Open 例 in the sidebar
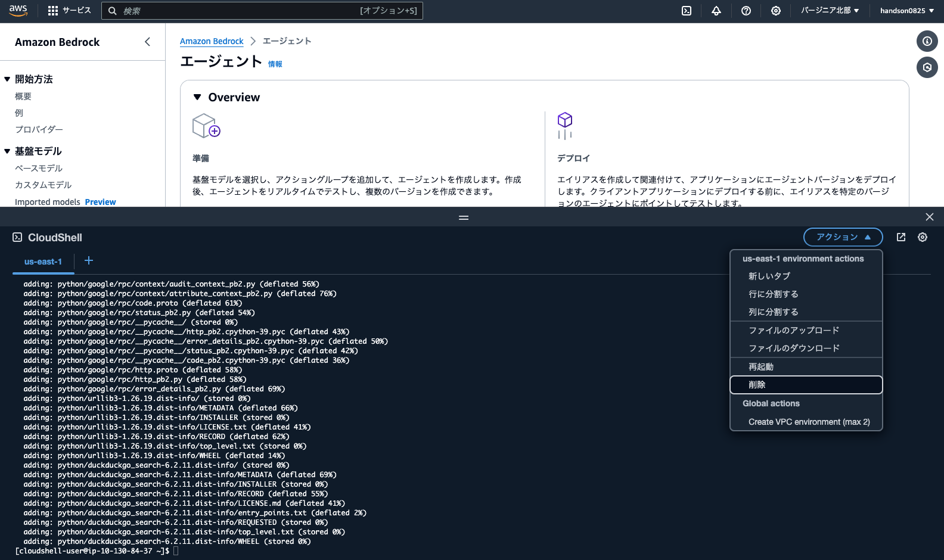Image resolution: width=944 pixels, height=560 pixels. pos(19,113)
